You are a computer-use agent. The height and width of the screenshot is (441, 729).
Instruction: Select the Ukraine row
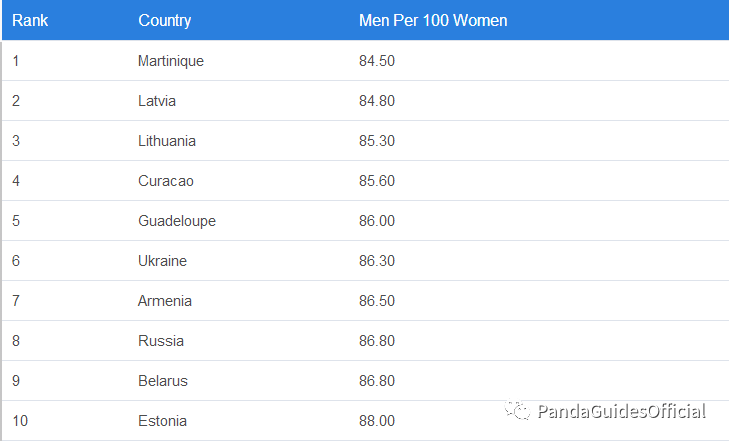(x=365, y=261)
